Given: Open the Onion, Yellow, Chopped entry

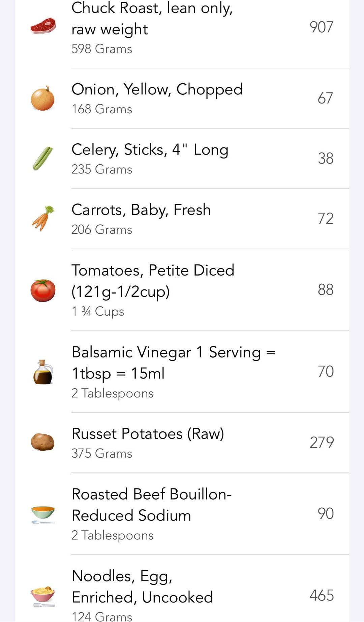Looking at the screenshot, I should [x=182, y=98].
